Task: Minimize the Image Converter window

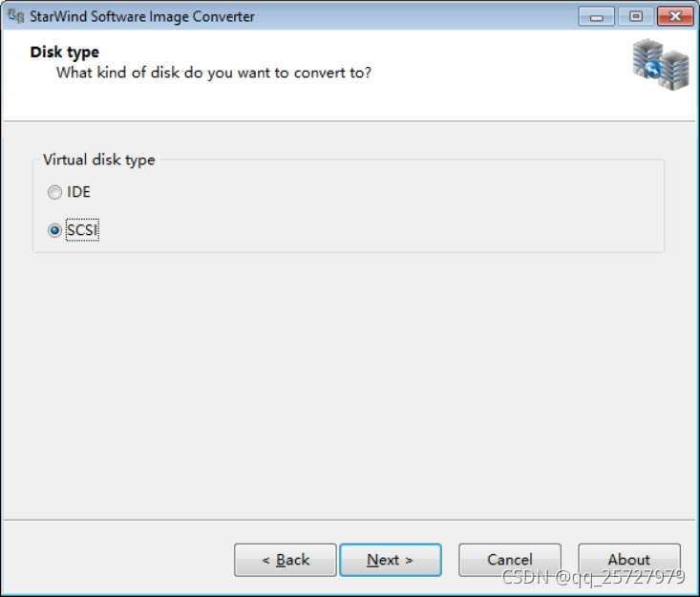Action: (x=597, y=17)
